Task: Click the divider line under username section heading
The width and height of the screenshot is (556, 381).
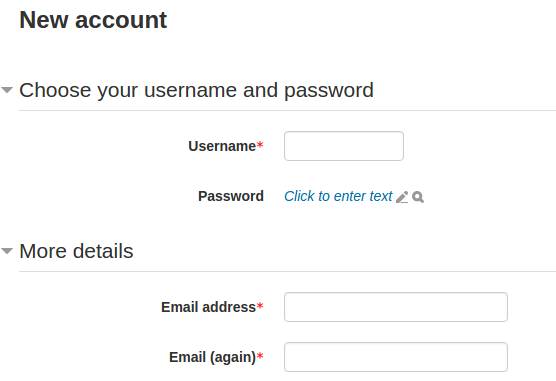Action: [x=287, y=110]
